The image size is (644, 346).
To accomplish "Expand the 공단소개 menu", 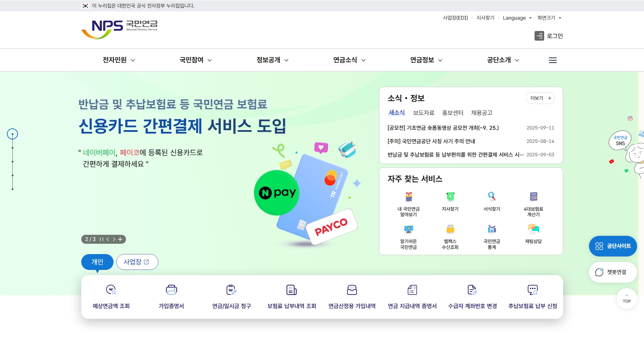I will pos(503,60).
